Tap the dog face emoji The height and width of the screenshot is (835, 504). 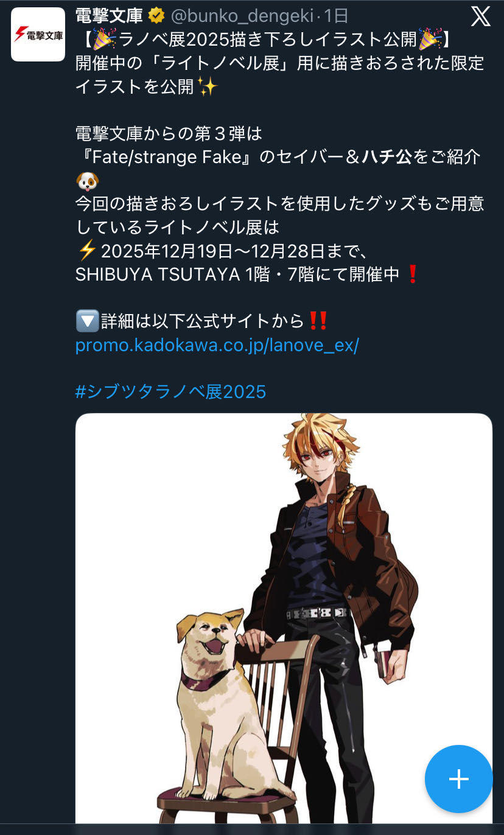point(86,181)
